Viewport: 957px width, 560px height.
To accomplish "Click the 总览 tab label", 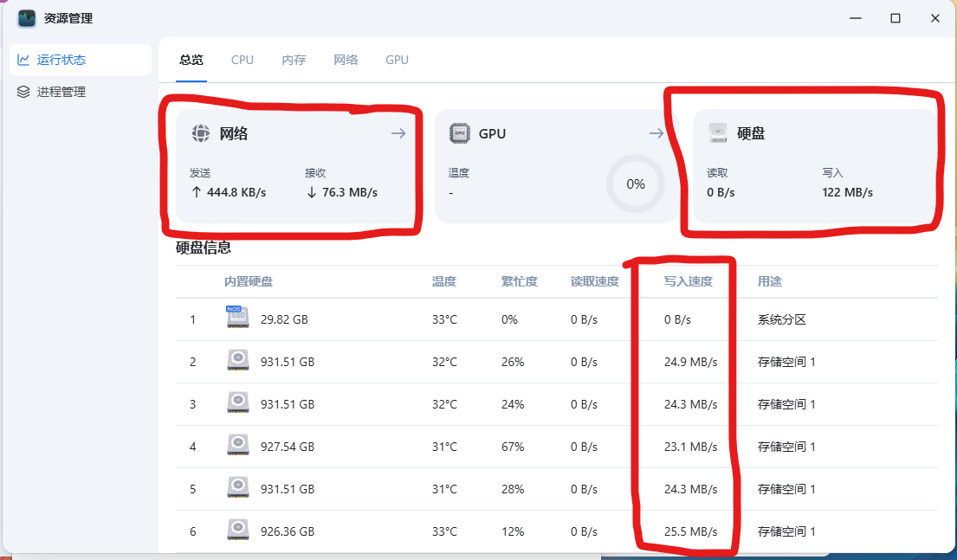I will (x=191, y=60).
